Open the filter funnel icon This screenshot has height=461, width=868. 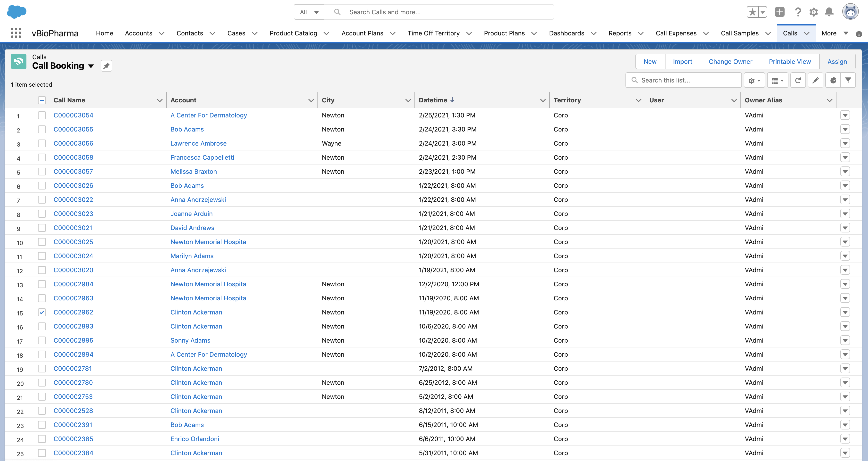[x=848, y=80]
